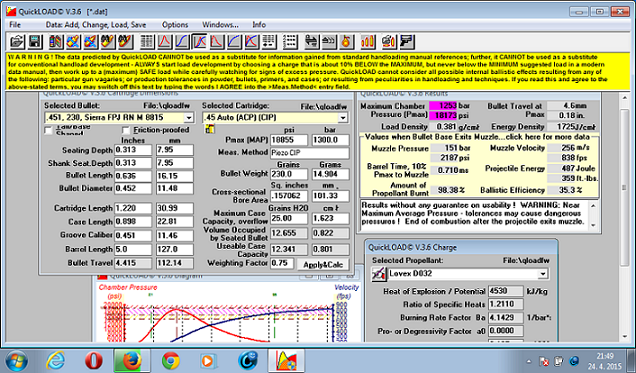
Task: Click the Meas. Method Piezo CIP field
Action: coord(309,153)
